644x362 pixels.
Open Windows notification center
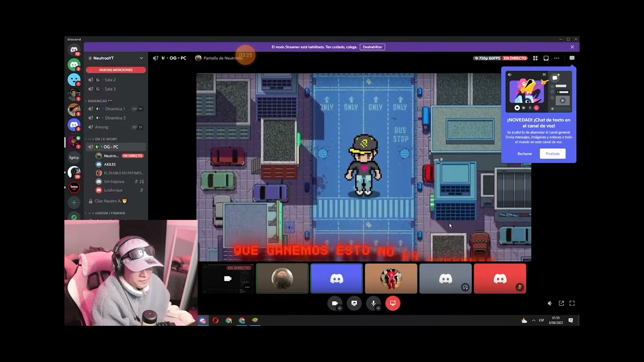click(571, 320)
